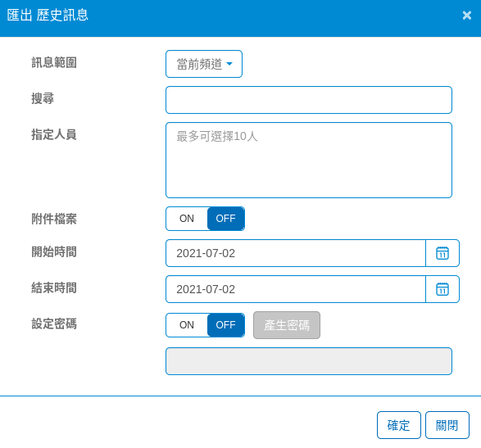Turn 附件檔案 toggle ON
This screenshot has width=481, height=448.
click(187, 219)
